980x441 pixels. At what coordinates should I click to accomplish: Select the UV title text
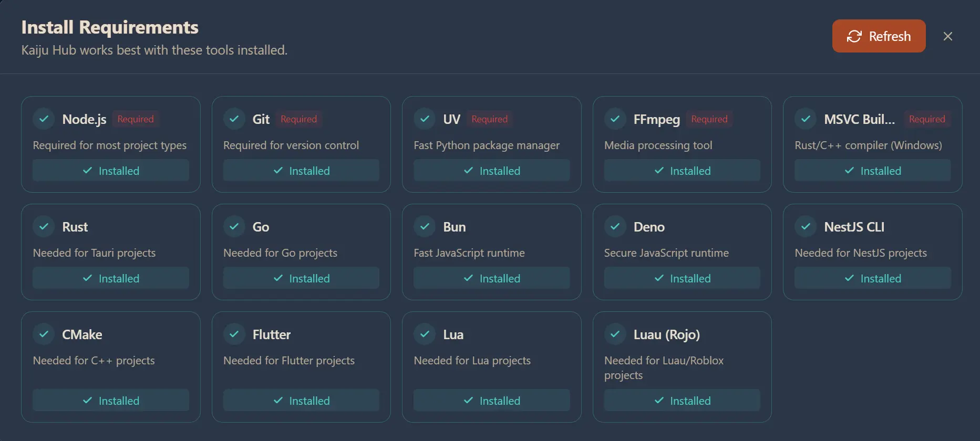pyautogui.click(x=452, y=119)
